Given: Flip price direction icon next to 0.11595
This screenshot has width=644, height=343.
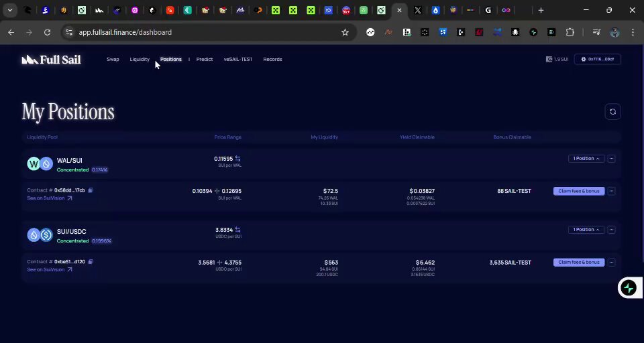Looking at the screenshot, I should (x=237, y=158).
